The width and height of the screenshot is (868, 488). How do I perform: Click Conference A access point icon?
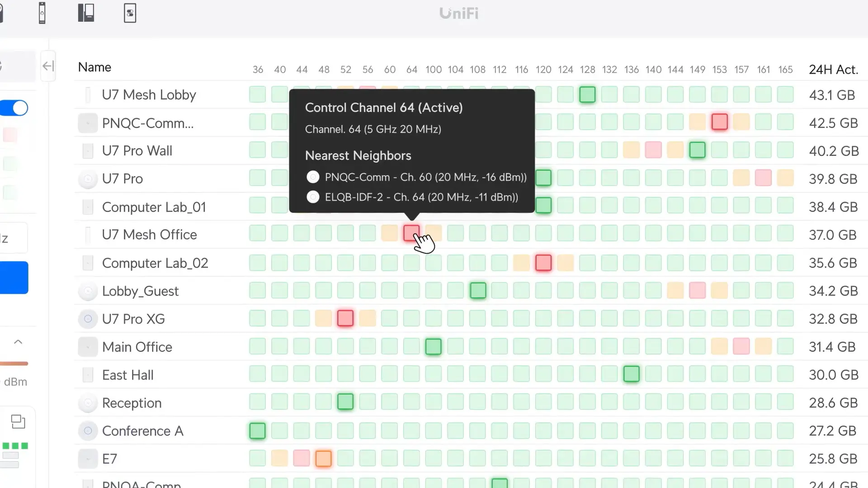88,431
